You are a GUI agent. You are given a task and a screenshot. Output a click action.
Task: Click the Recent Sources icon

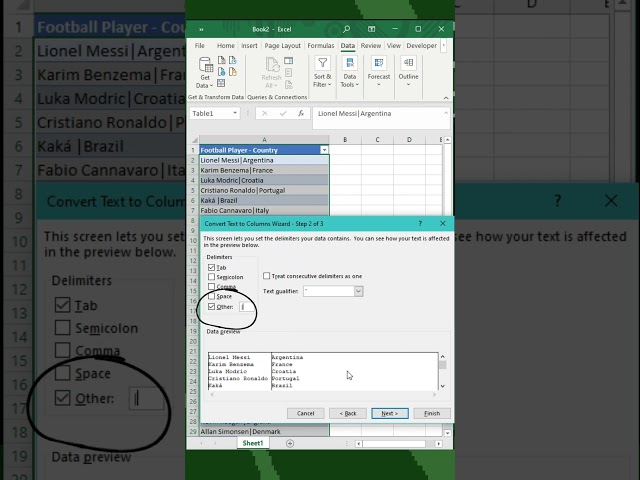[233, 60]
